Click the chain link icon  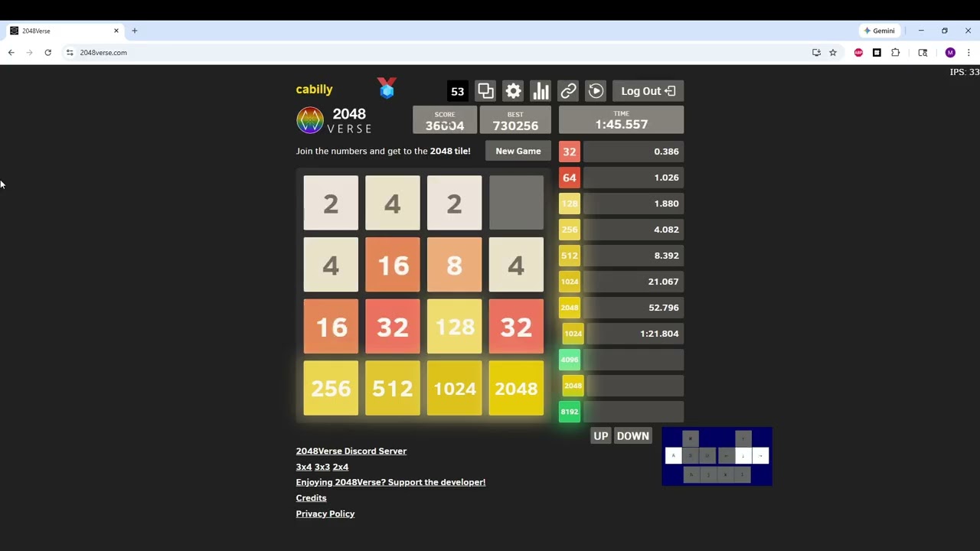coord(568,91)
